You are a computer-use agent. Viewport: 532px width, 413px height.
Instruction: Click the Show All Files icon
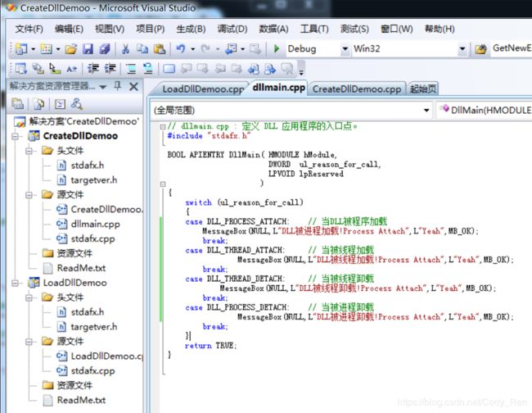point(39,104)
